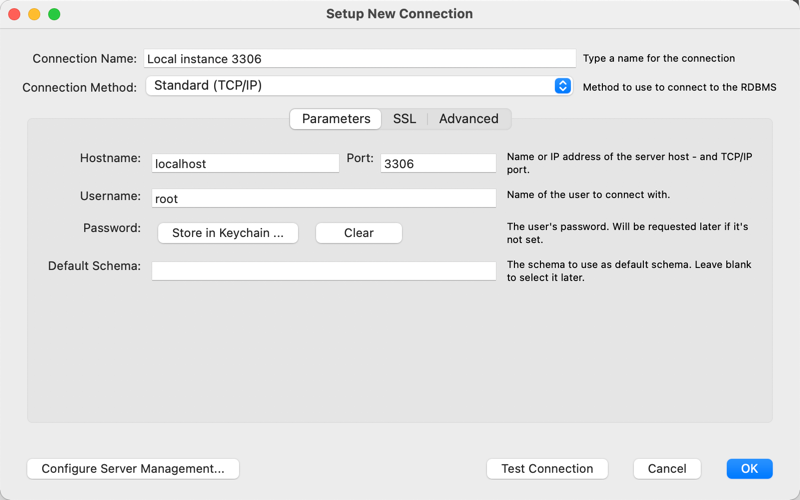
Task: Clear the stored password
Action: click(359, 233)
